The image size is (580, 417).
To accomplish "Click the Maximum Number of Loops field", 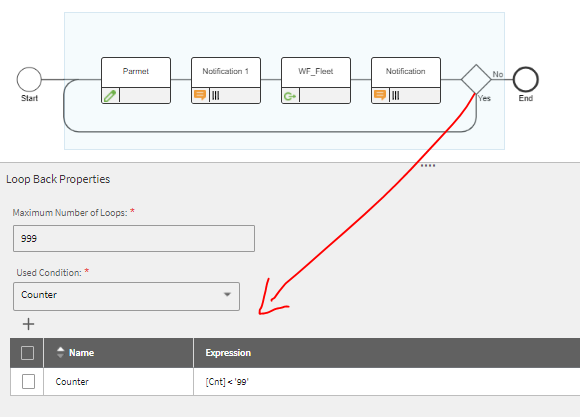I will pos(134,239).
